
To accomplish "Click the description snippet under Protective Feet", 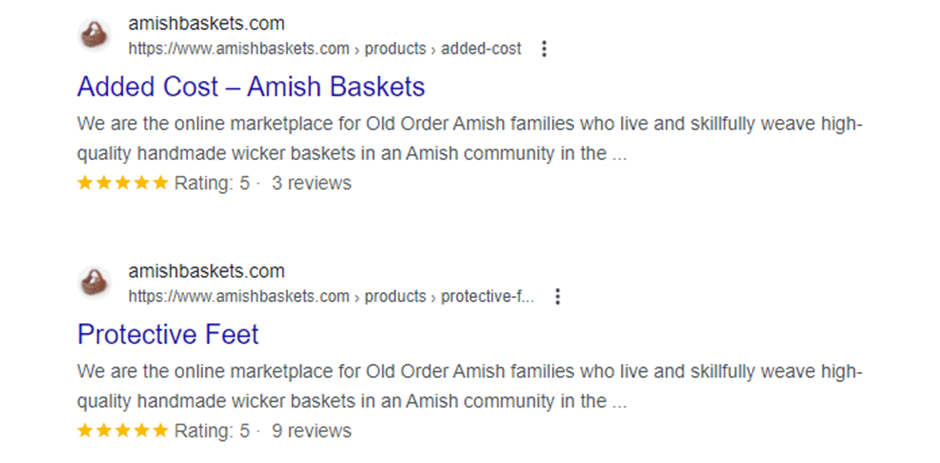I will [469, 387].
